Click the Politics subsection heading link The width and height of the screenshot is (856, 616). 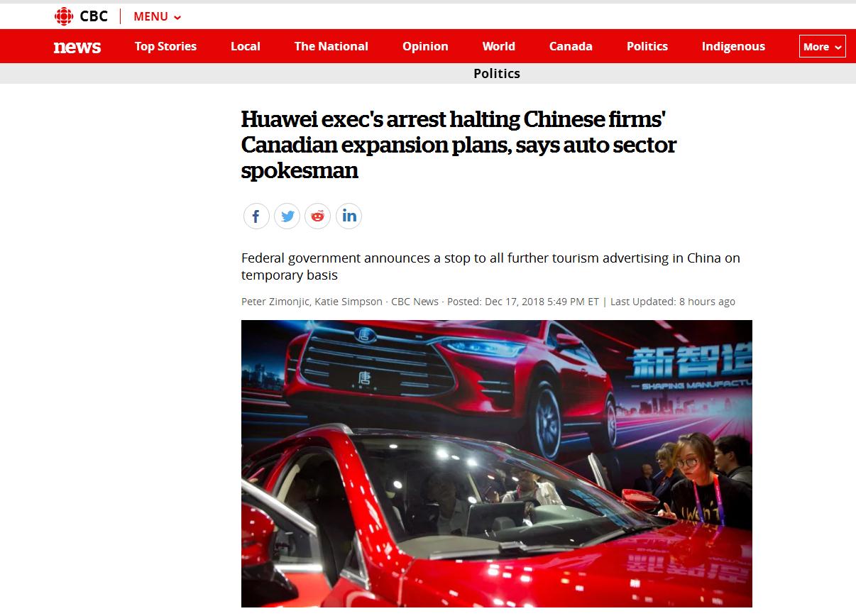click(x=497, y=73)
